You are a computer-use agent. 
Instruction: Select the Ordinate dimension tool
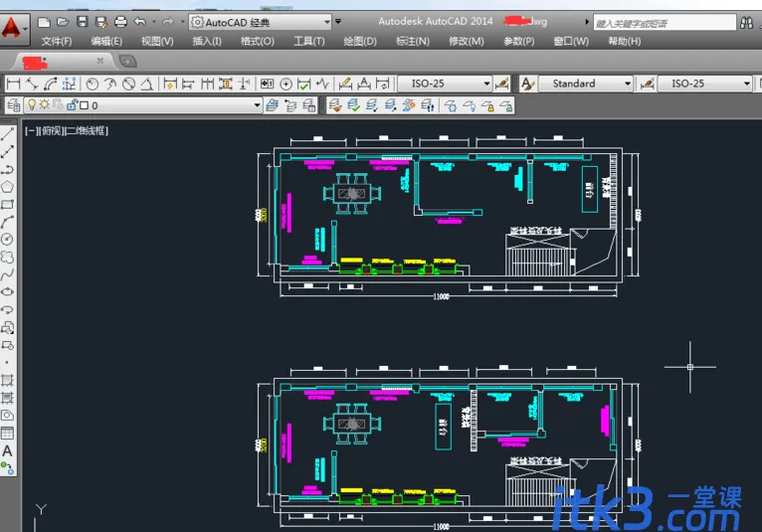(x=69, y=85)
